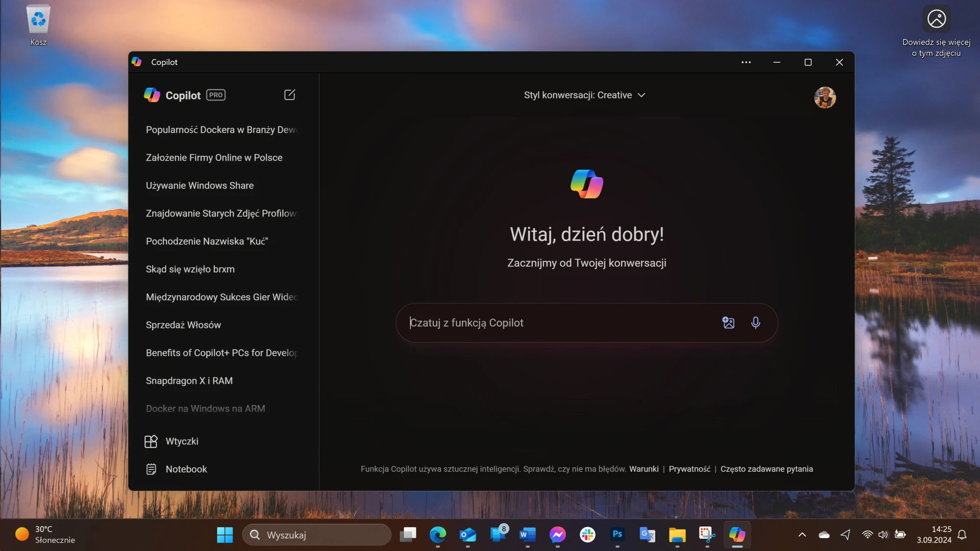Image resolution: width=980 pixels, height=551 pixels.
Task: Open the taskbar app with badge 8
Action: [x=498, y=535]
